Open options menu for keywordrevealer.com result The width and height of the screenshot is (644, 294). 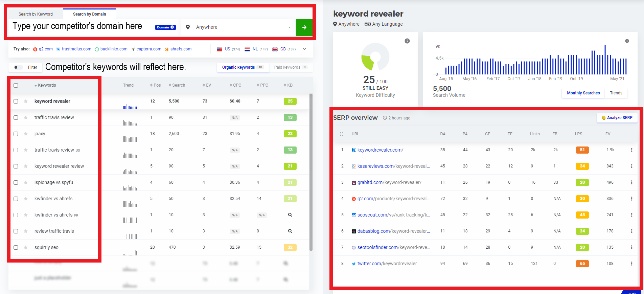631,150
